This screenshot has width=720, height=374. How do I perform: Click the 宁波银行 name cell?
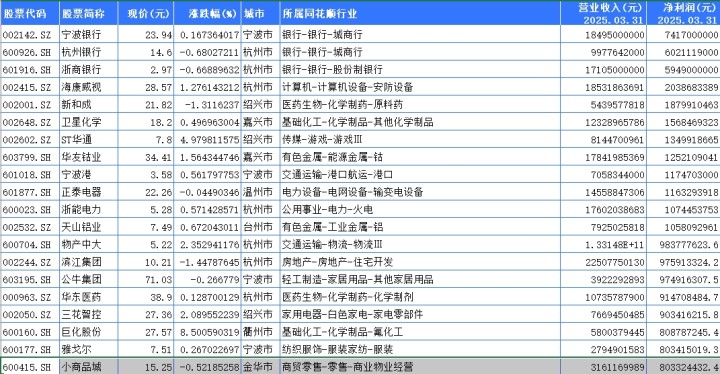pos(89,34)
